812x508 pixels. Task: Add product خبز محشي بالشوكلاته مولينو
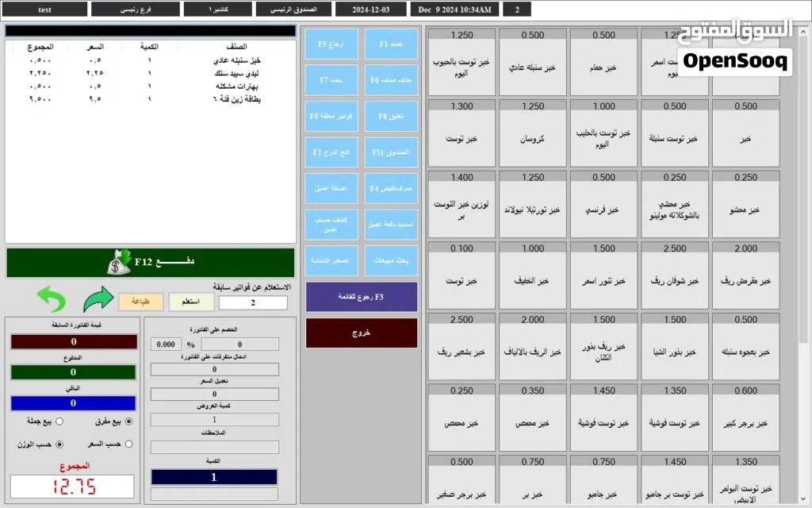[675, 204]
